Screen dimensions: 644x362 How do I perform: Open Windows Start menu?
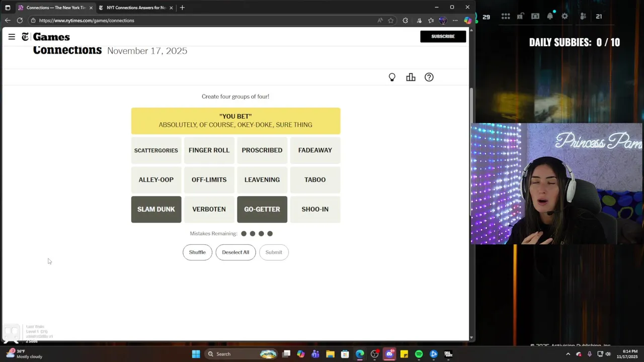click(196, 354)
